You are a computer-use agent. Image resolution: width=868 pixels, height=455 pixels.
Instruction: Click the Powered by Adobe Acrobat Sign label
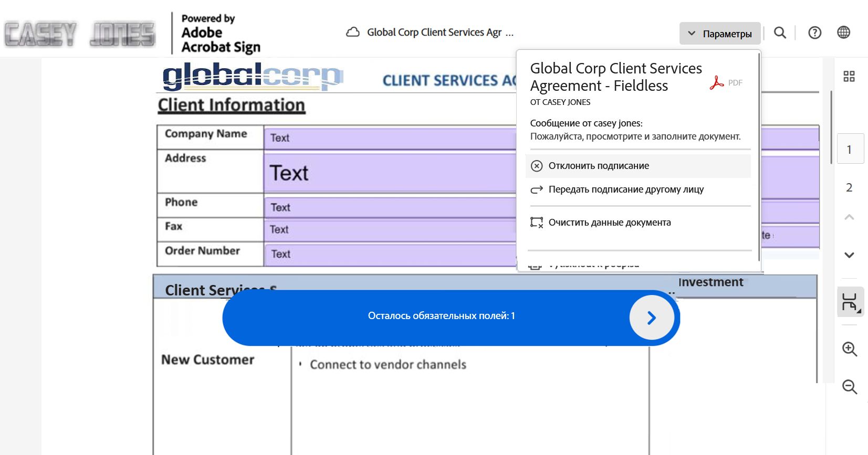(221, 34)
